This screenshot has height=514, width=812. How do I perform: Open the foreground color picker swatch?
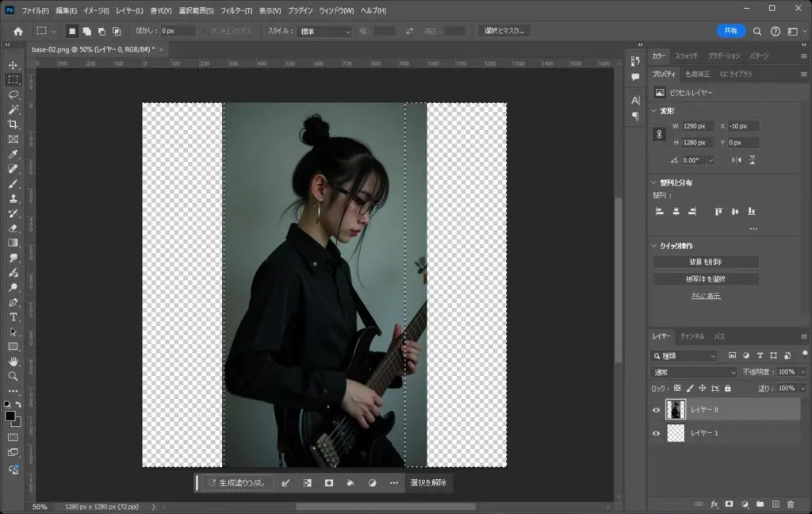[10, 416]
